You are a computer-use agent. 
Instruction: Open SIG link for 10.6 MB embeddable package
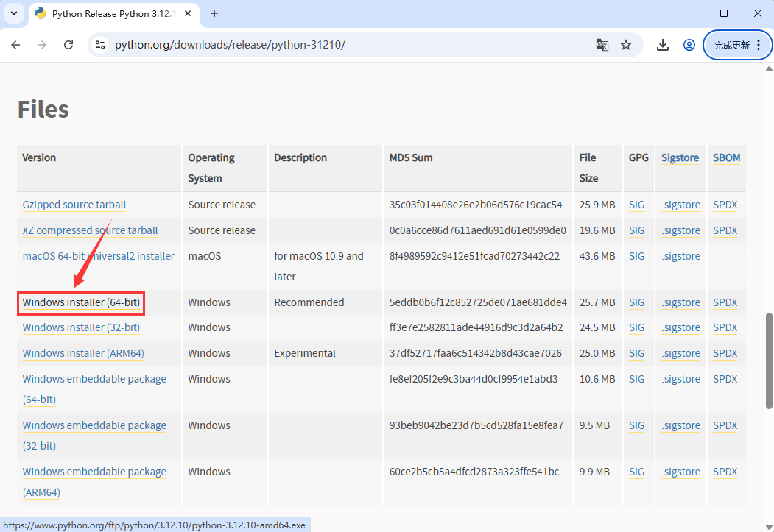(x=636, y=379)
